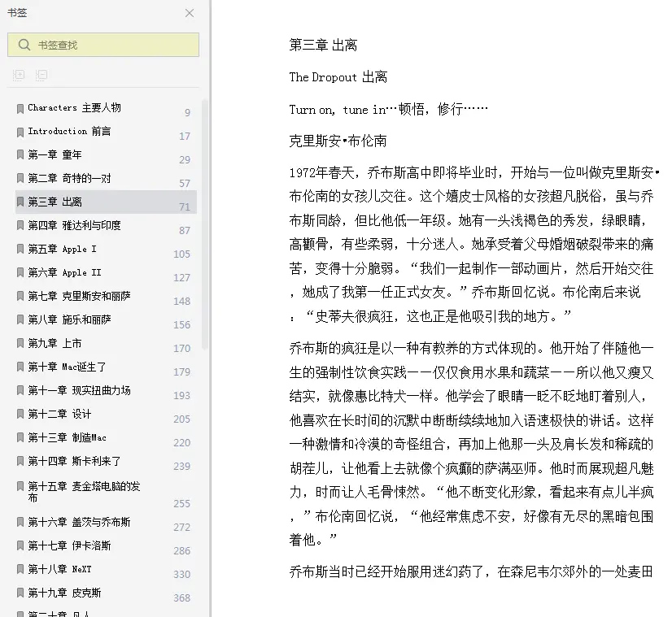Screen dimensions: 672x617
Task: Click the line The Dropout 出离
Action: click(x=338, y=77)
